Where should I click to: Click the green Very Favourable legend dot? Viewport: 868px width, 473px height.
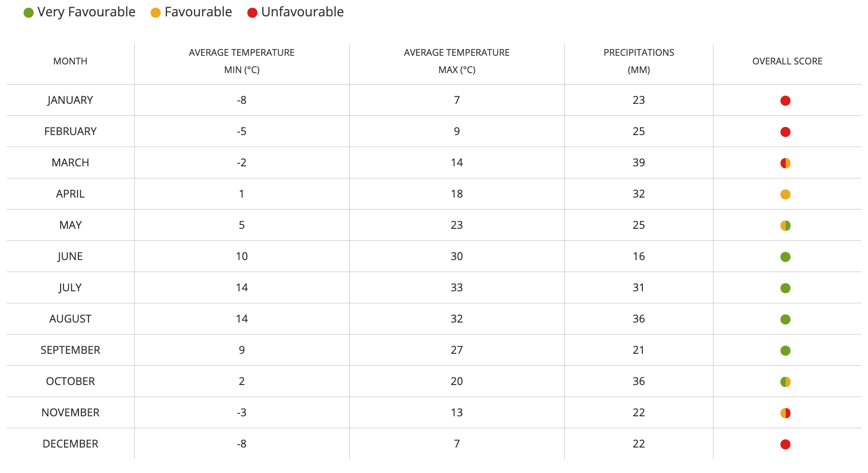(28, 13)
